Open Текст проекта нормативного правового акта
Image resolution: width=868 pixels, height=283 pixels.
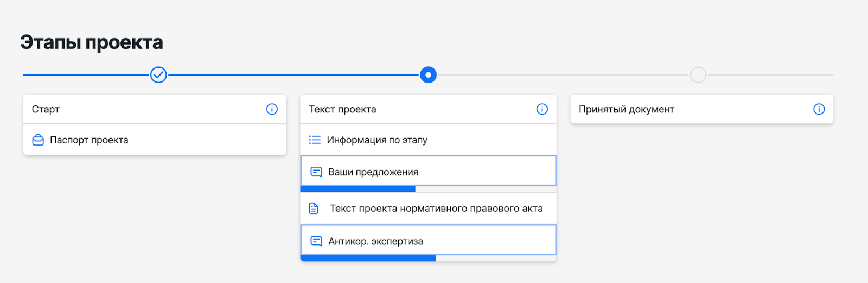pos(436,209)
